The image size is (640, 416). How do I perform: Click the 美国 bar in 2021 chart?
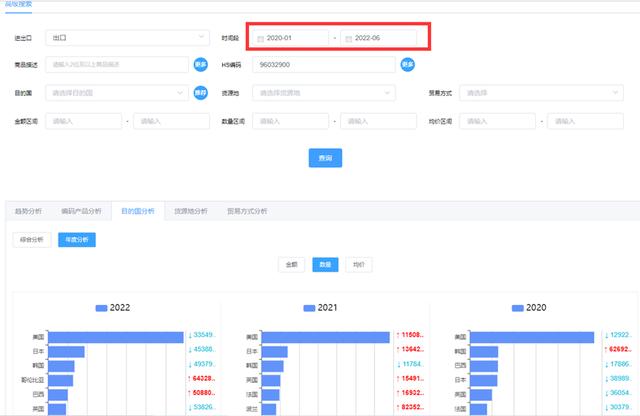coord(319,337)
